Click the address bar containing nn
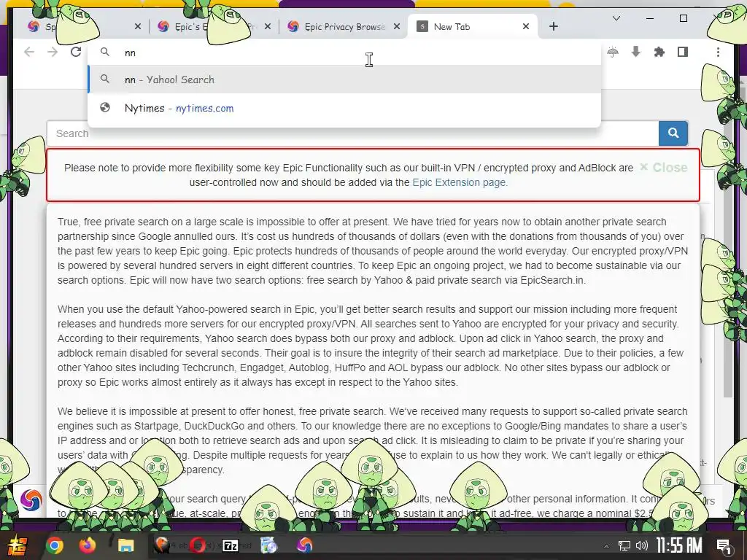747x560 pixels. [x=344, y=52]
